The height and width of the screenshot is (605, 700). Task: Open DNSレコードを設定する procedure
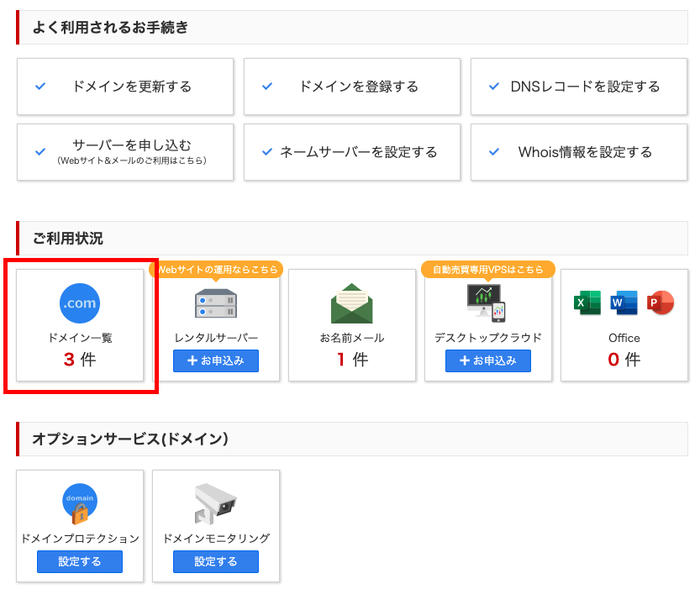click(579, 87)
